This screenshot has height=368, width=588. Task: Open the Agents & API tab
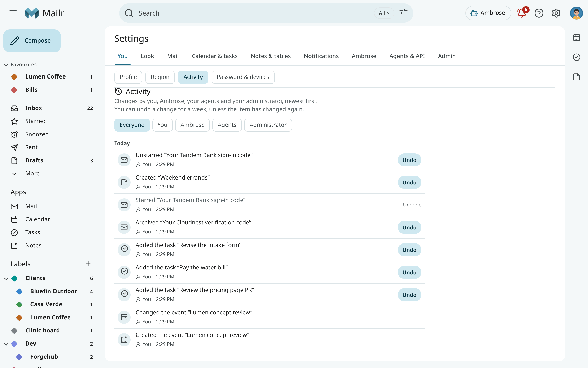(x=407, y=56)
